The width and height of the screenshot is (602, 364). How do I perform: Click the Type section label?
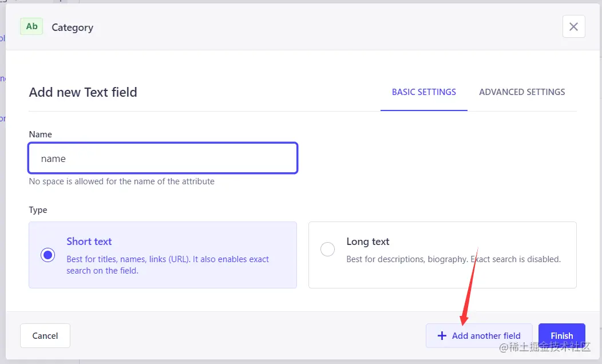[x=38, y=210]
